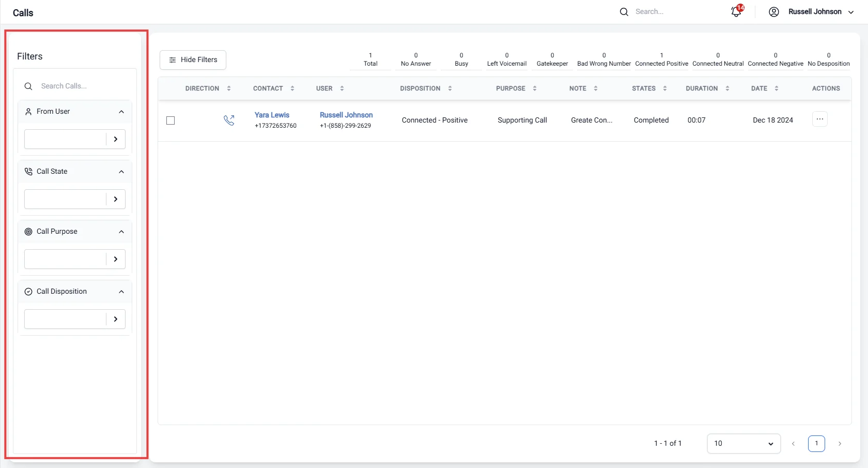The image size is (868, 468).
Task: Open the notifications bell icon
Action: [x=737, y=11]
